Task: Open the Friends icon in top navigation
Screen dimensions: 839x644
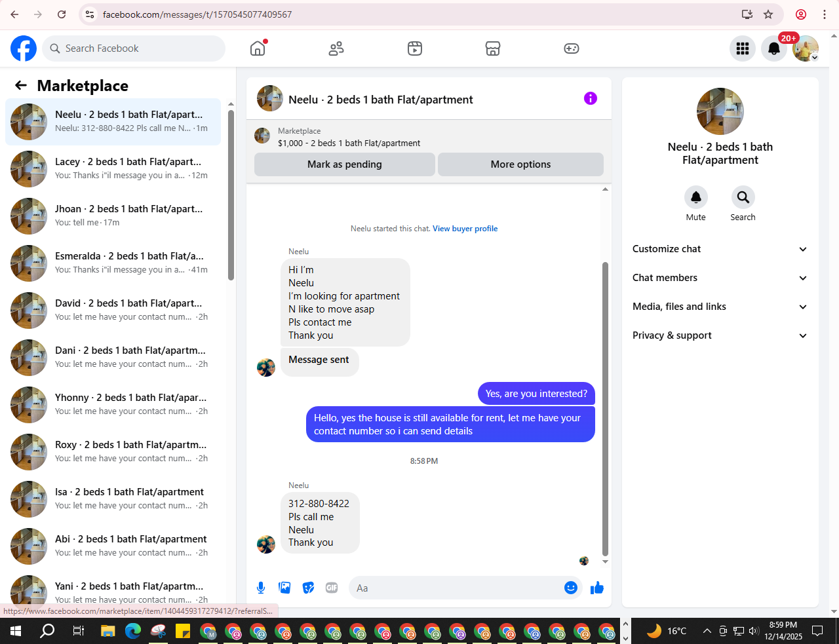Action: 336,48
